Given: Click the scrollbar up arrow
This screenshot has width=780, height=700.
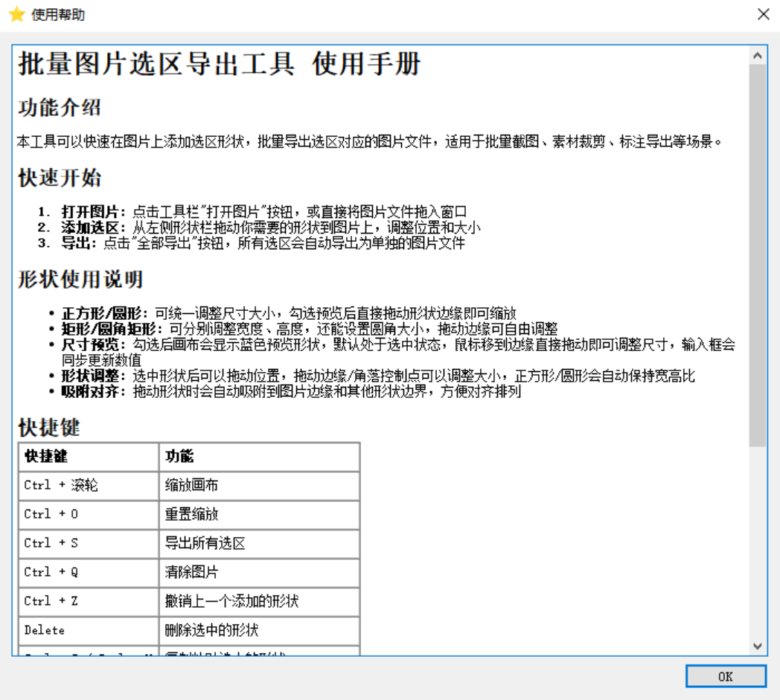Looking at the screenshot, I should 758,55.
